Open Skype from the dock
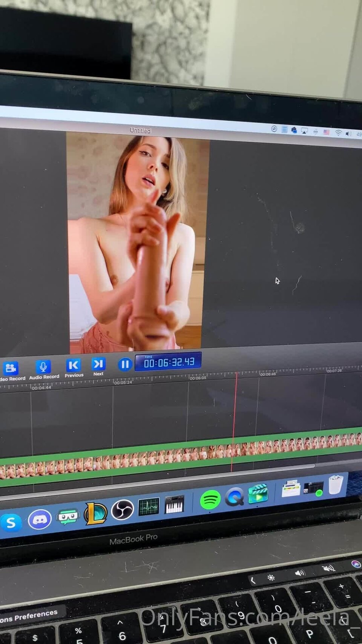Image resolution: width=362 pixels, height=644 pixels. 11,523
